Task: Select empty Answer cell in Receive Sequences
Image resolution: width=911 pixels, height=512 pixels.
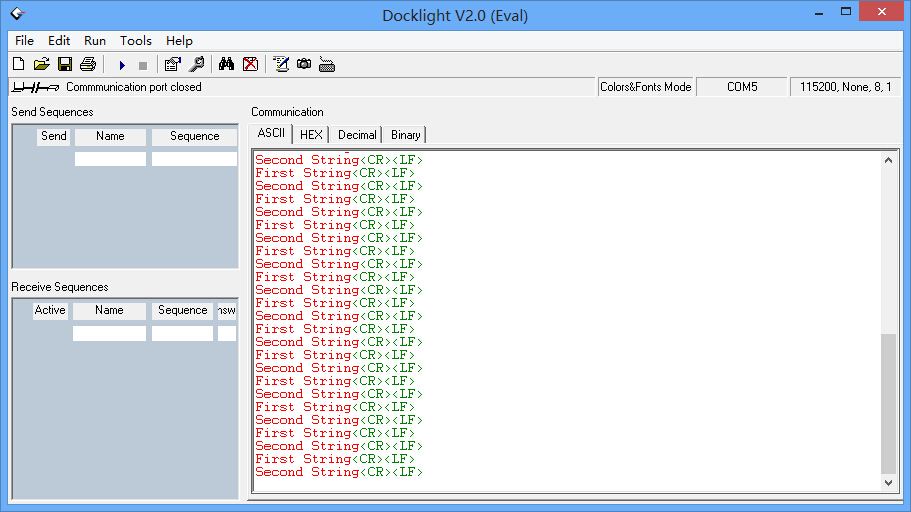Action: (x=227, y=333)
